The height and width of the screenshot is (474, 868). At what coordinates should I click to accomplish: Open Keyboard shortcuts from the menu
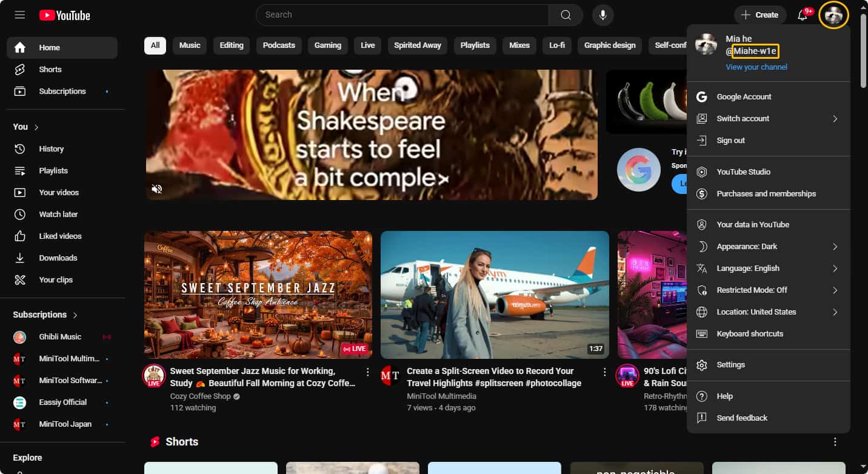coord(769,333)
